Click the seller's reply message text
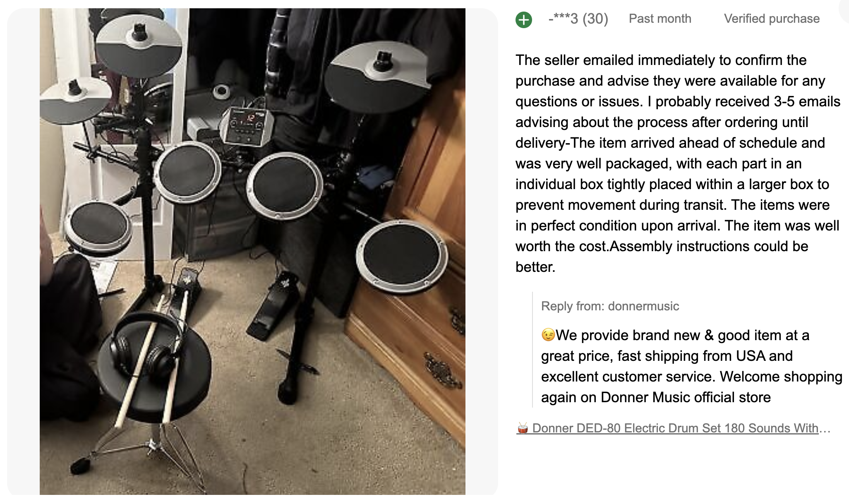Image resolution: width=849 pixels, height=504 pixels. [691, 366]
